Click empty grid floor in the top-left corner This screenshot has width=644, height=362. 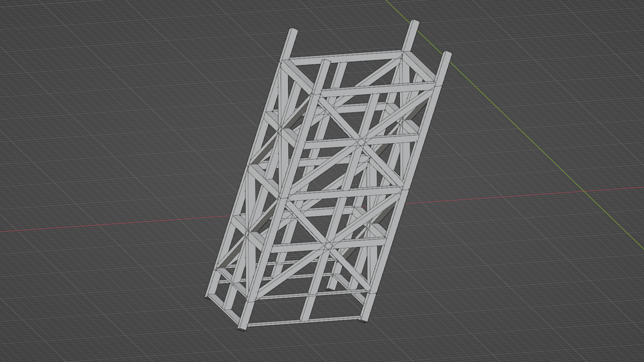tap(47, 38)
